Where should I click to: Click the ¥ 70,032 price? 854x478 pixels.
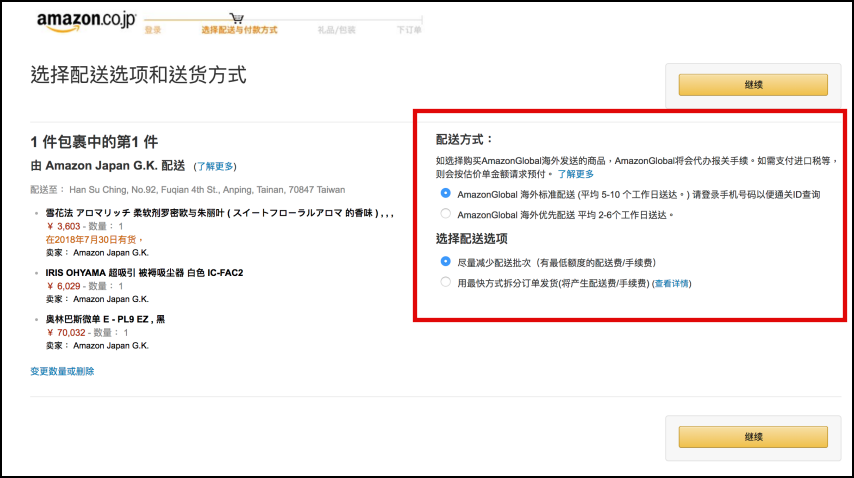[66, 333]
